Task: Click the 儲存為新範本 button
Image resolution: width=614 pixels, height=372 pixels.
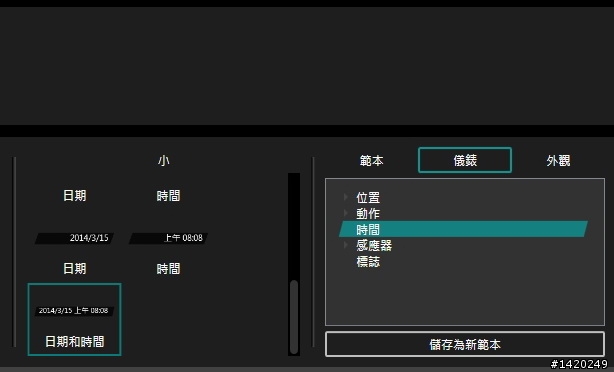Action: click(x=465, y=344)
